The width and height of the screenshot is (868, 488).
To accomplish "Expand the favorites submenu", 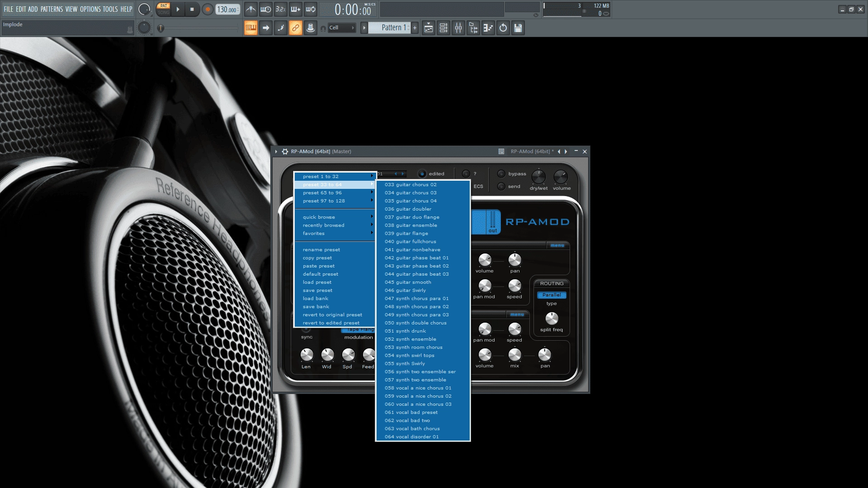I will click(335, 233).
